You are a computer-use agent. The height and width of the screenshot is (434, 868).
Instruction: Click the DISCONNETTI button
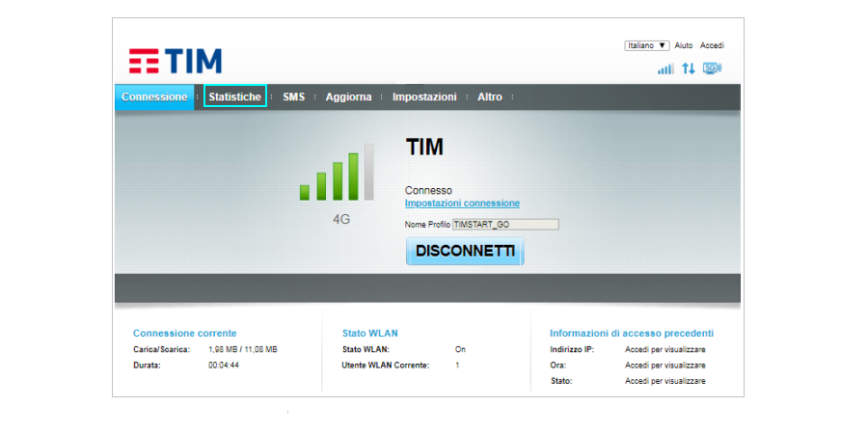(465, 252)
